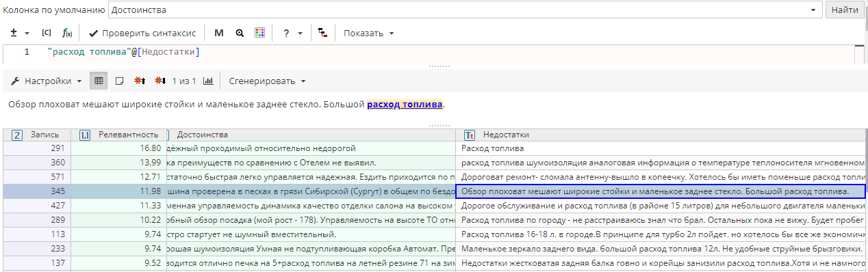The height and width of the screenshot is (272, 868).
Task: Open the Настройки settings dropdown
Action: (46, 81)
